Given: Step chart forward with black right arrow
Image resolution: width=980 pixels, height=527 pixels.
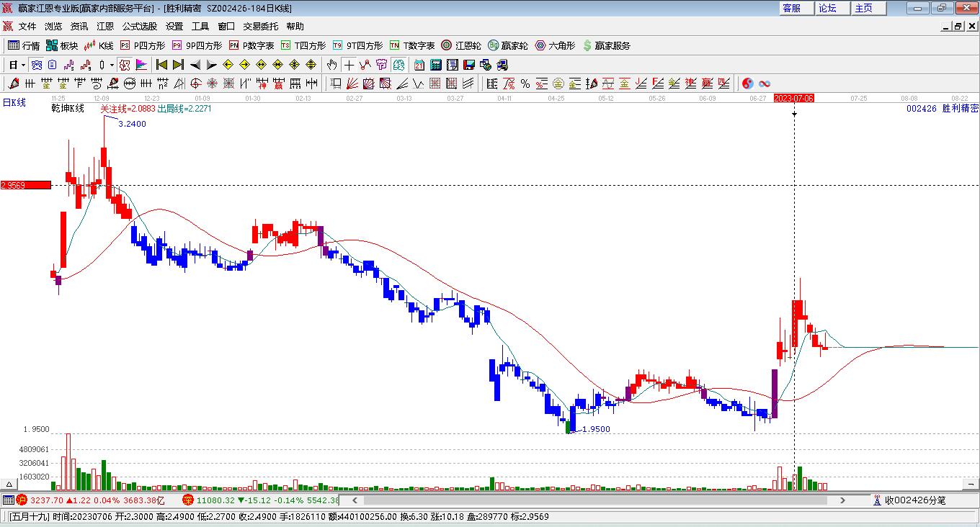Looking at the screenshot, I should [x=211, y=65].
